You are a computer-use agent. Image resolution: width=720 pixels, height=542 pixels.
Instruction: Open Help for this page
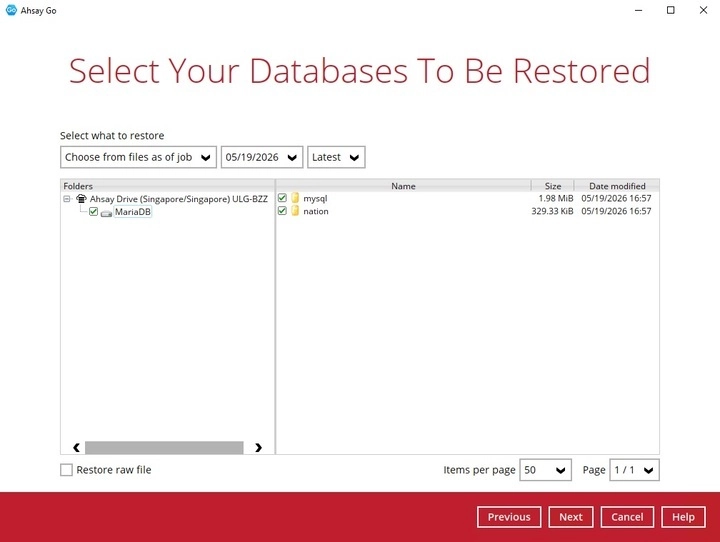tap(683, 517)
